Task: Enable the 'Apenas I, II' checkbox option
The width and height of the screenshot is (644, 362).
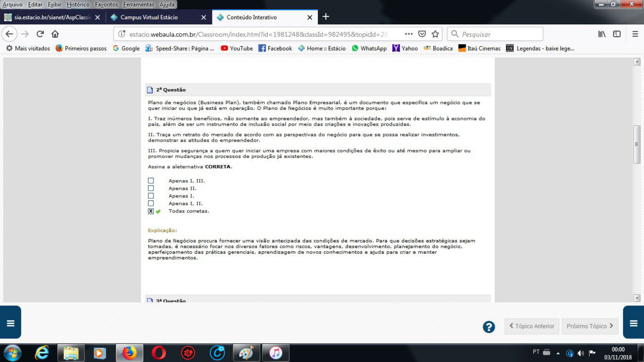Action: tap(151, 203)
